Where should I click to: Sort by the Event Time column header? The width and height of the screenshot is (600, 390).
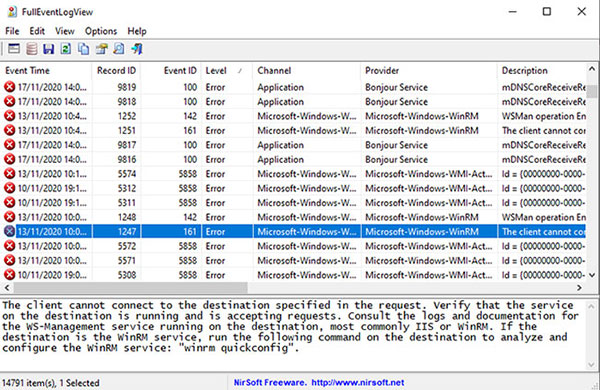[x=46, y=70]
